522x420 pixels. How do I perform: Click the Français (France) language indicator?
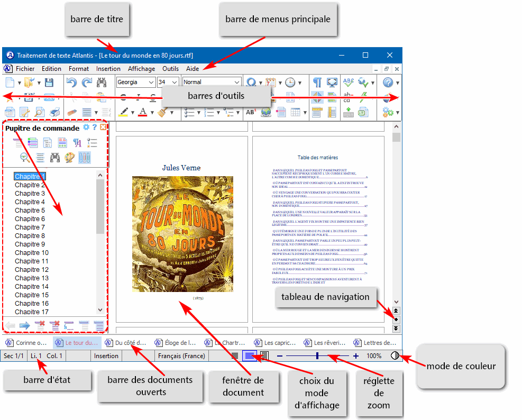[181, 355]
